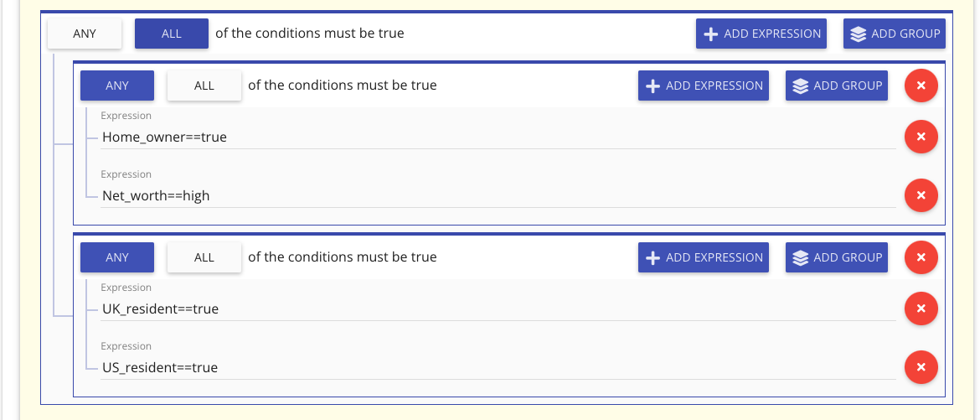980x420 pixels.
Task: Click the top-level Add Expression button
Action: click(761, 34)
